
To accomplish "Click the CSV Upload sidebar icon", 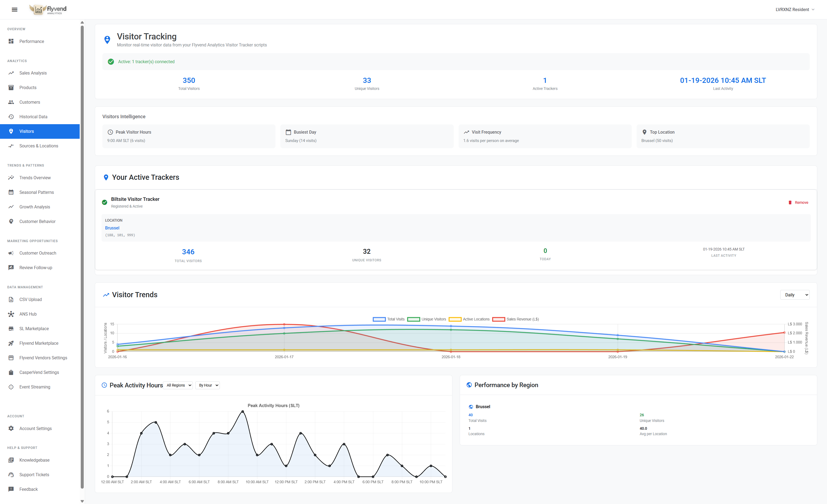I will 11,299.
